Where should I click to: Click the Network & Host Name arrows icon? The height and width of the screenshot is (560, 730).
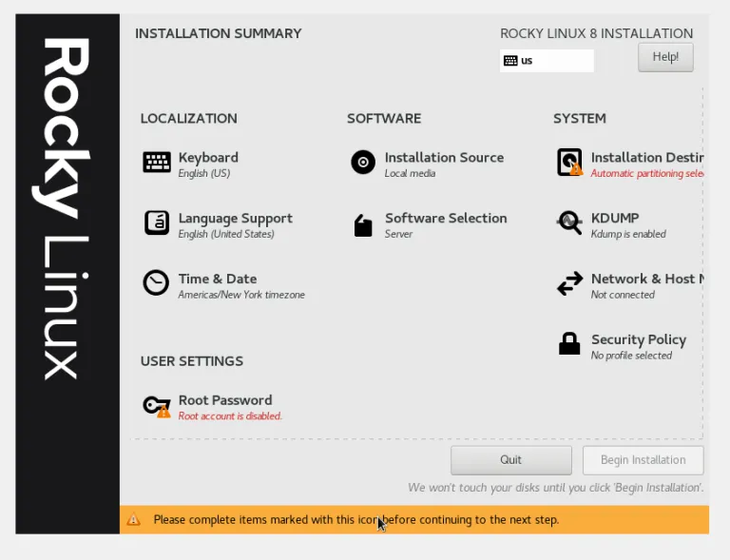click(570, 283)
